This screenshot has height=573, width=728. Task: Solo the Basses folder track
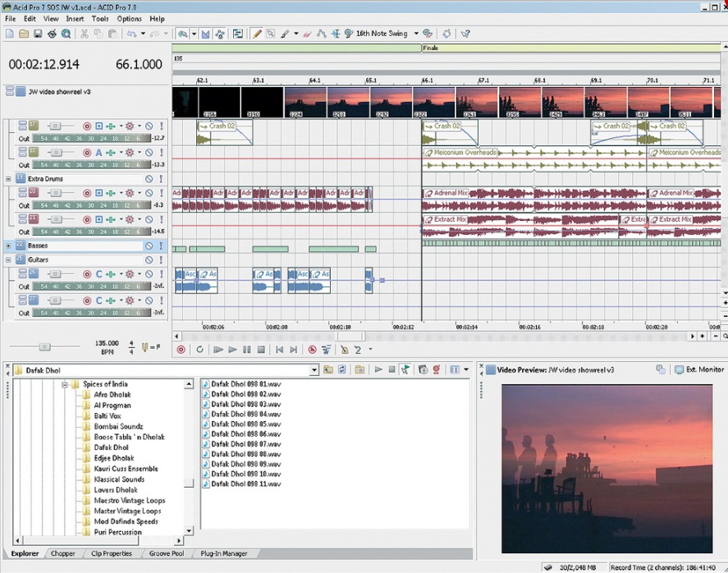[162, 246]
